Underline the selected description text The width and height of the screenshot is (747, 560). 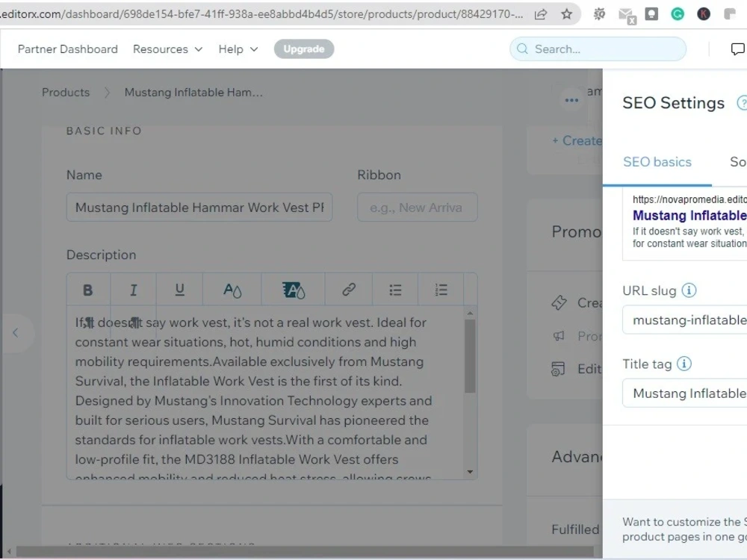[179, 290]
